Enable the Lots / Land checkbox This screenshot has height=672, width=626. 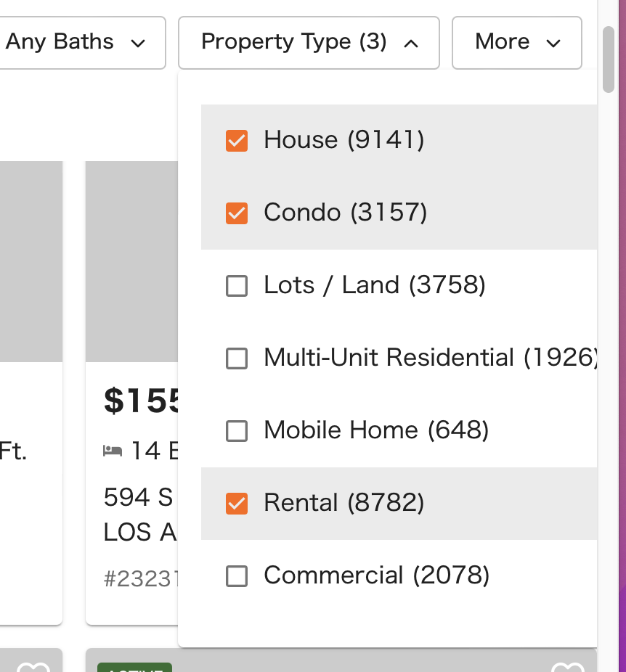pos(237,286)
